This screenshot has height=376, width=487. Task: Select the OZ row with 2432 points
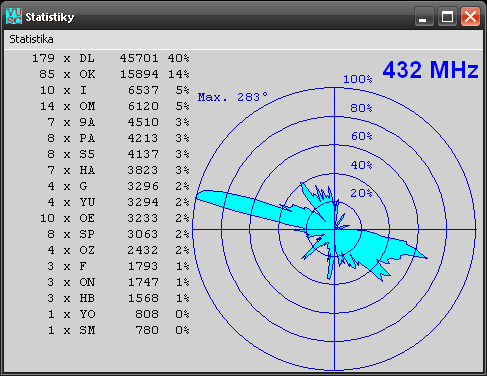(118, 250)
